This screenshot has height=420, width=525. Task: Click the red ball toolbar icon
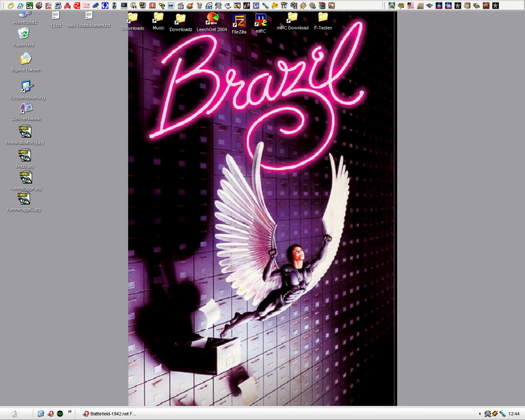click(x=39, y=5)
